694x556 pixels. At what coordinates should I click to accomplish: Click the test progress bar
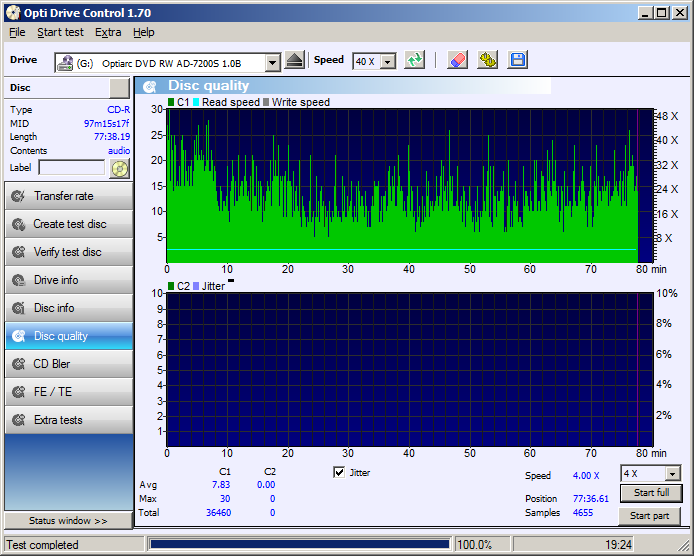[x=300, y=544]
